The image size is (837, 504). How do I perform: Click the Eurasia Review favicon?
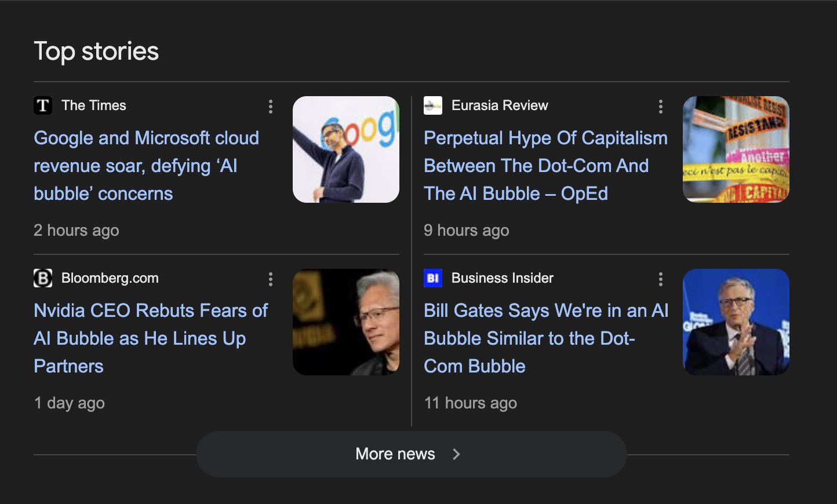pos(433,105)
